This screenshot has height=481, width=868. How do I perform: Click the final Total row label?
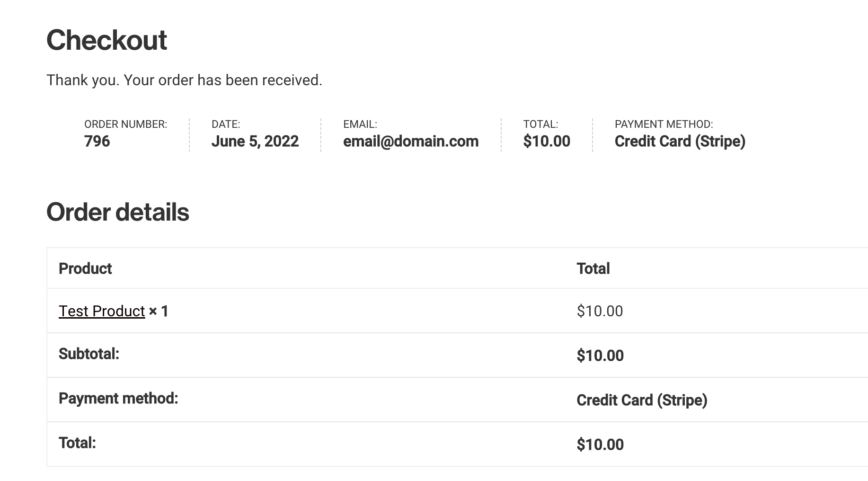(77, 443)
